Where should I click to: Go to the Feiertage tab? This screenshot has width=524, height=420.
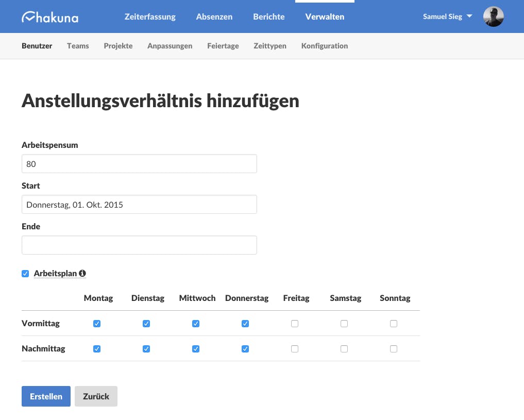(x=223, y=46)
